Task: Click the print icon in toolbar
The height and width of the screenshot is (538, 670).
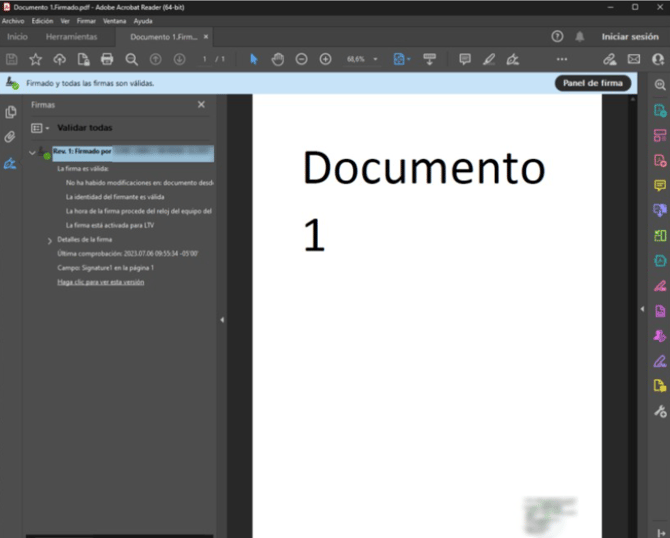Action: 107,59
